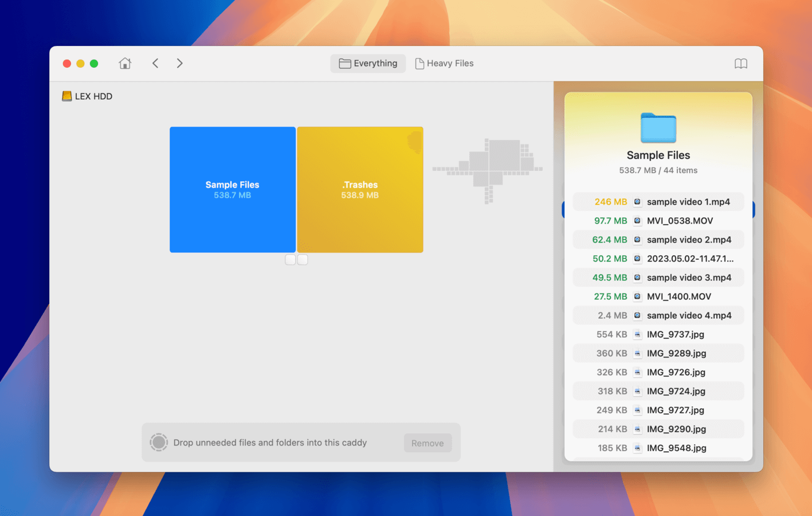Click image icon beside IMG_9726.jpg
This screenshot has width=812, height=516.
click(x=637, y=372)
